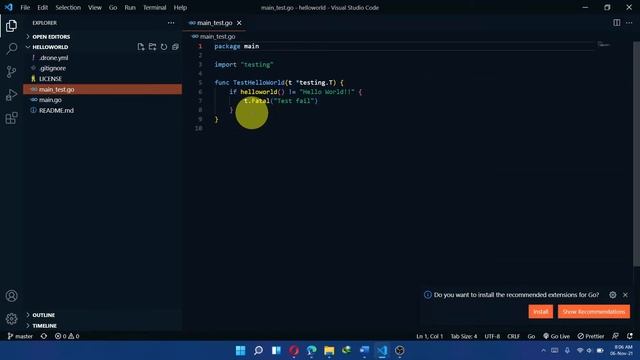Screen dimensions: 640x360
Task: Open the Go menu
Action: coord(113,7)
